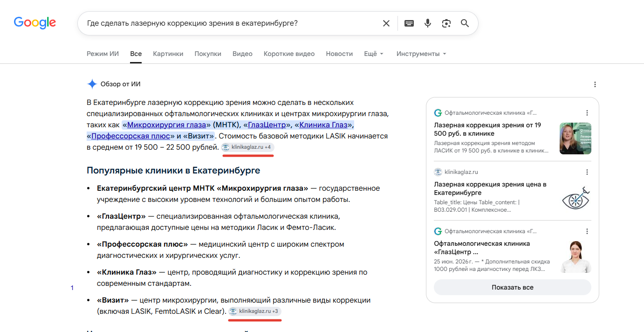Click Показать все button
644x332 pixels.
click(513, 287)
